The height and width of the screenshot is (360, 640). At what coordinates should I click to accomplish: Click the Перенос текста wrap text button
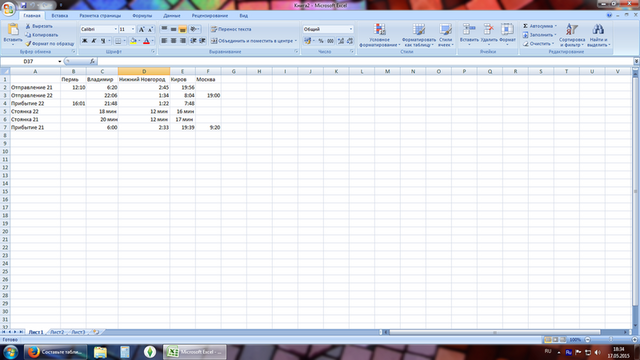231,29
